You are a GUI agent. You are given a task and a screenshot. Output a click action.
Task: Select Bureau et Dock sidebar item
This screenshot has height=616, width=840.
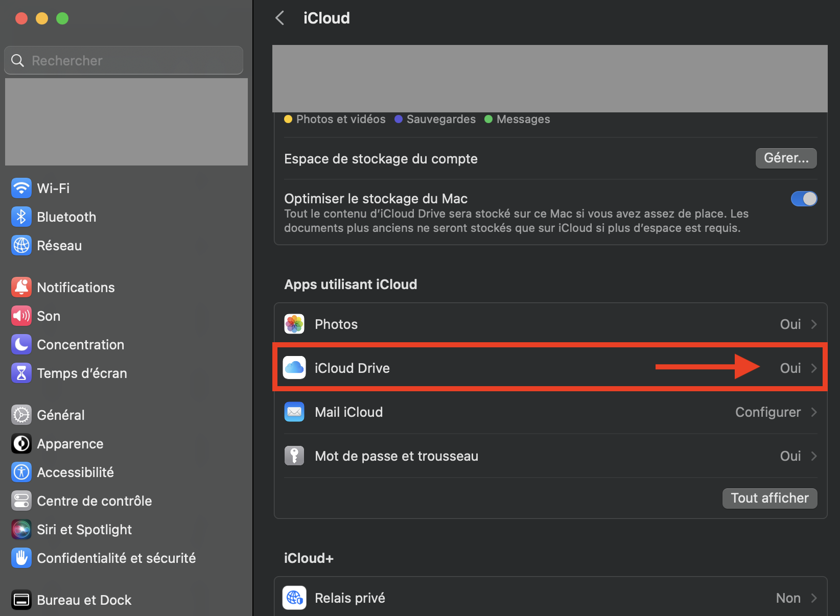[x=84, y=600]
